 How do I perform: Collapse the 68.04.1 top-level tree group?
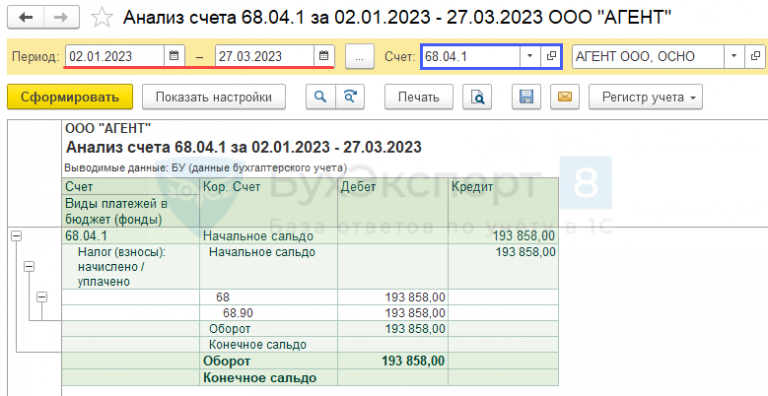17,236
